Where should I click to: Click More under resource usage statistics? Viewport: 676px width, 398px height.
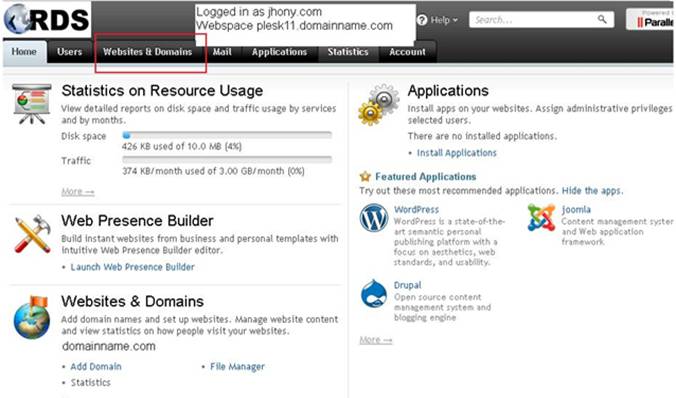[x=78, y=191]
